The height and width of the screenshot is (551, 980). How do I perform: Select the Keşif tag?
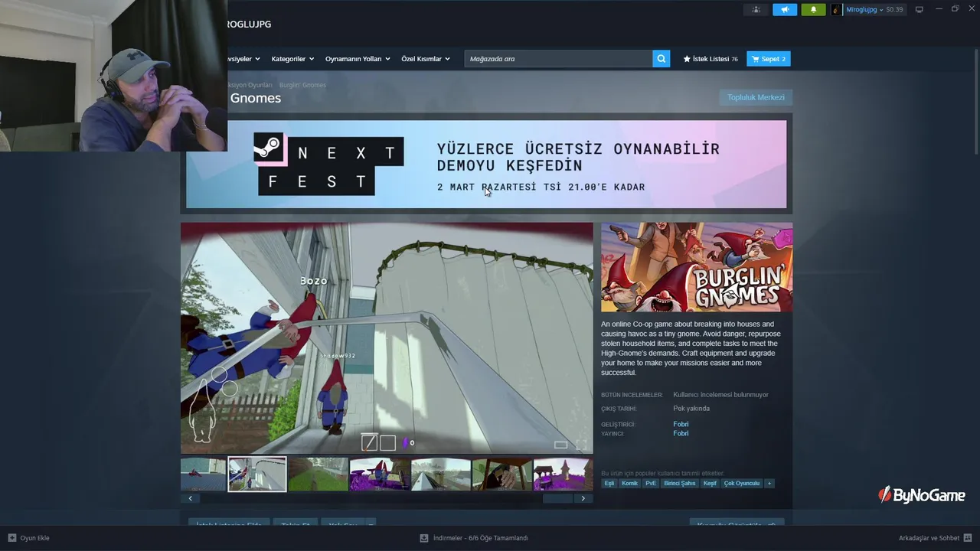tap(710, 483)
